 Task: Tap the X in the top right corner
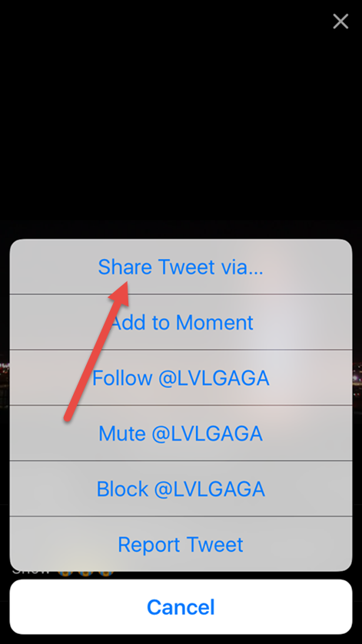click(340, 21)
